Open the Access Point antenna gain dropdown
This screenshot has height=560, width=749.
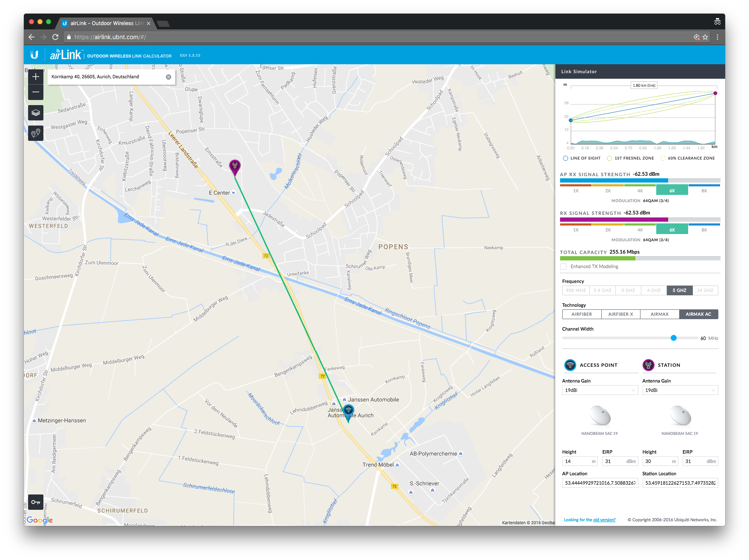pyautogui.click(x=600, y=390)
